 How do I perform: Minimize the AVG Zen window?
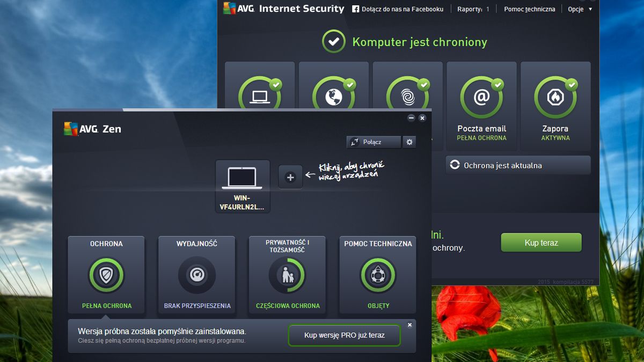click(x=411, y=118)
